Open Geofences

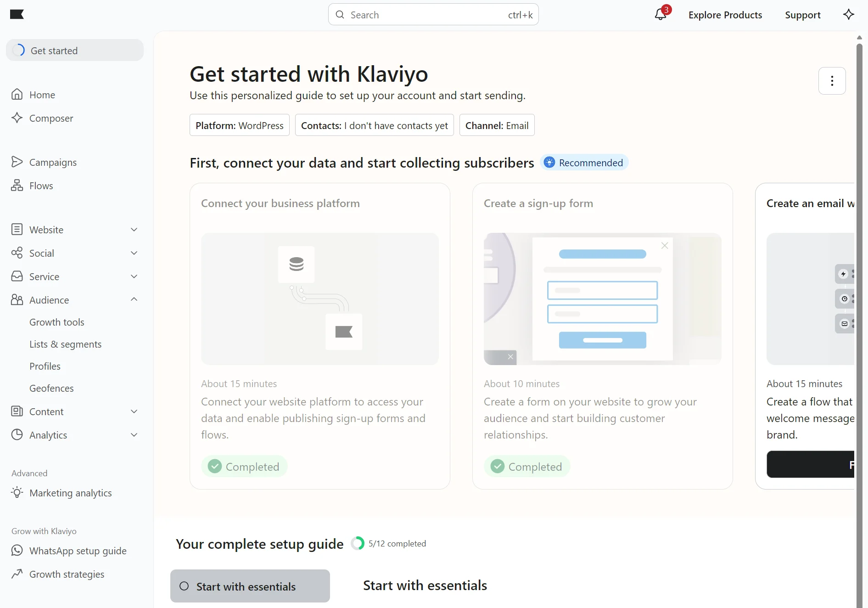tap(51, 388)
